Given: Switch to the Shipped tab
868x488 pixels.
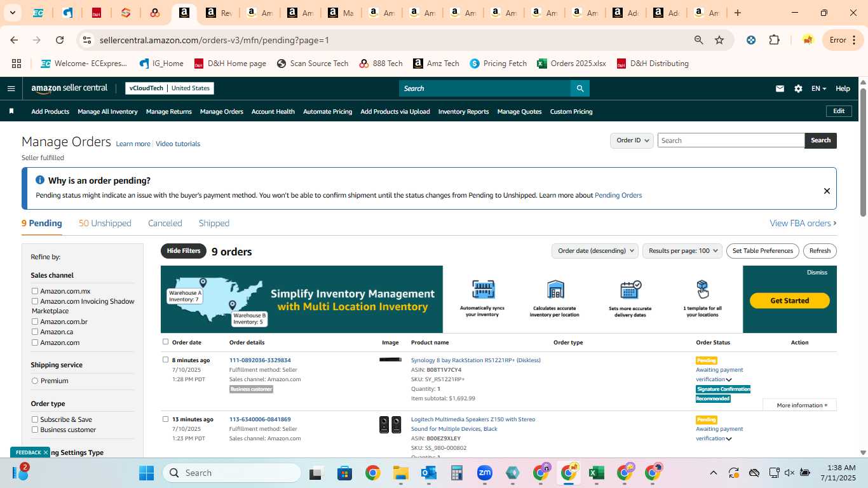Looking at the screenshot, I should tap(214, 223).
